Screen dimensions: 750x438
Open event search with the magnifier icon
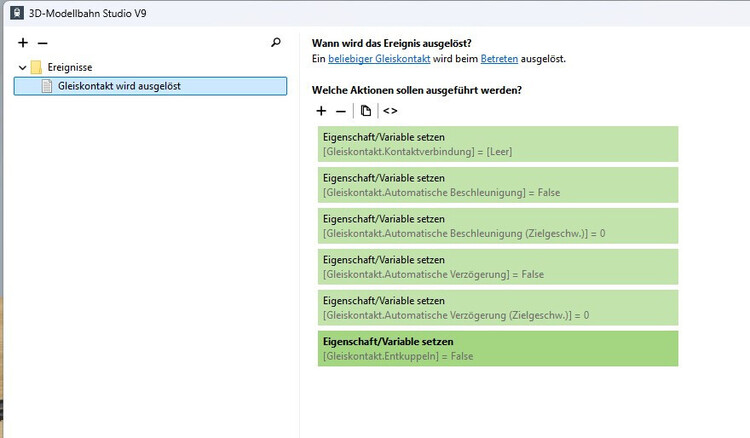tap(276, 43)
